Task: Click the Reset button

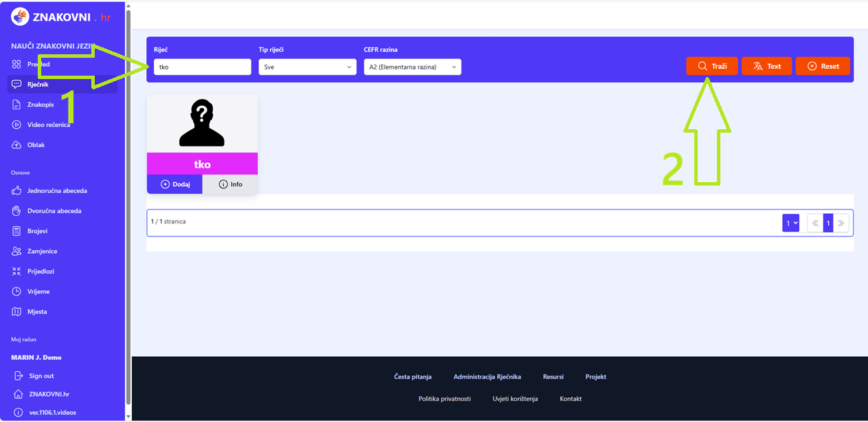Action: pyautogui.click(x=823, y=66)
